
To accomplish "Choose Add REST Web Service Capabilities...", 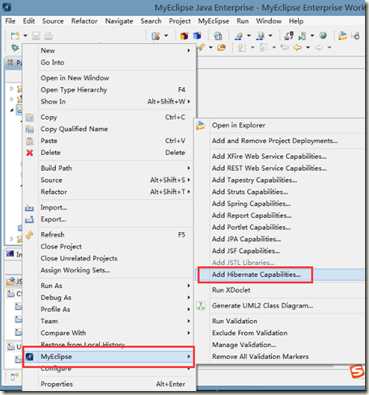I will tap(269, 168).
